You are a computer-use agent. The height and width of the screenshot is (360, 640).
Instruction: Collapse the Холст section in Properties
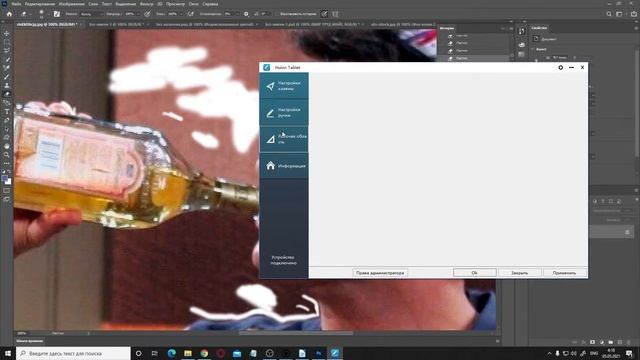pyautogui.click(x=534, y=49)
